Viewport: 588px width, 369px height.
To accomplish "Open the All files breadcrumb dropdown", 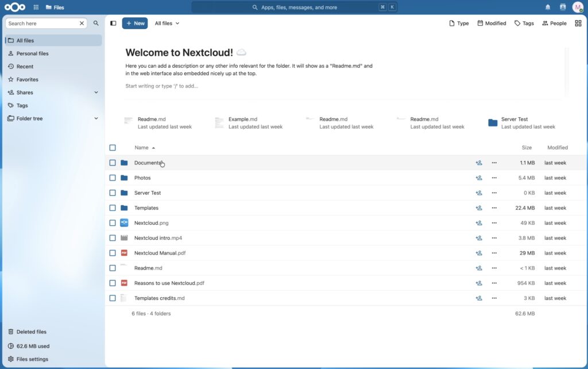I will pyautogui.click(x=167, y=23).
